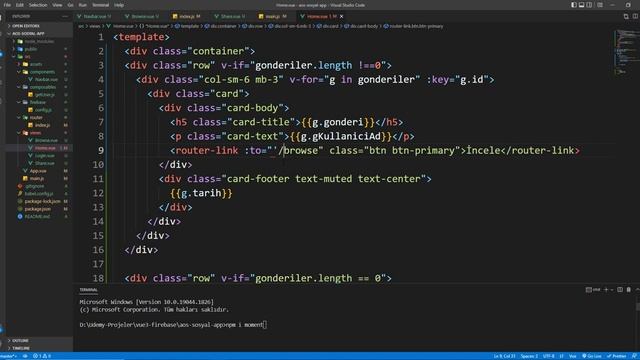This screenshot has width=640, height=360.
Task: Kill terminal with trash icon
Action: click(629, 290)
